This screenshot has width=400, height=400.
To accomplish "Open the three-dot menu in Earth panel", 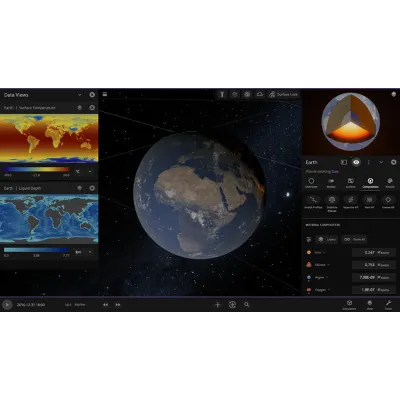I will coord(369,162).
